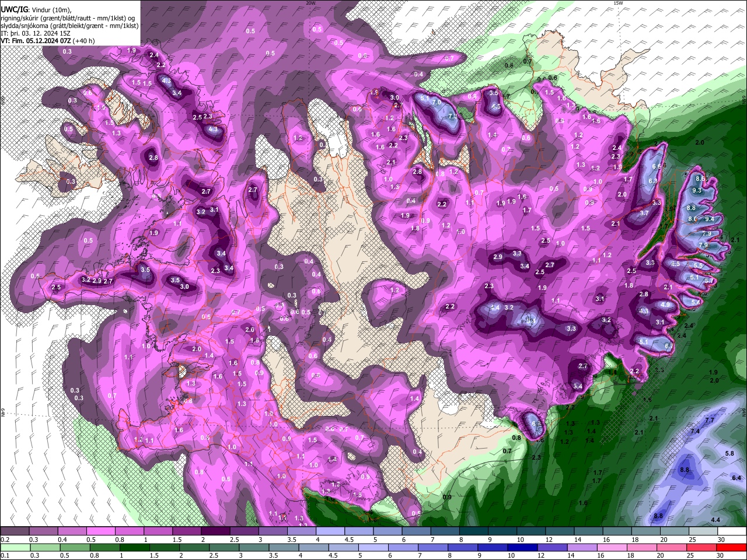Select the 'slydda/snjókoma' legend description line
The width and height of the screenshot is (747, 560).
tap(69, 26)
